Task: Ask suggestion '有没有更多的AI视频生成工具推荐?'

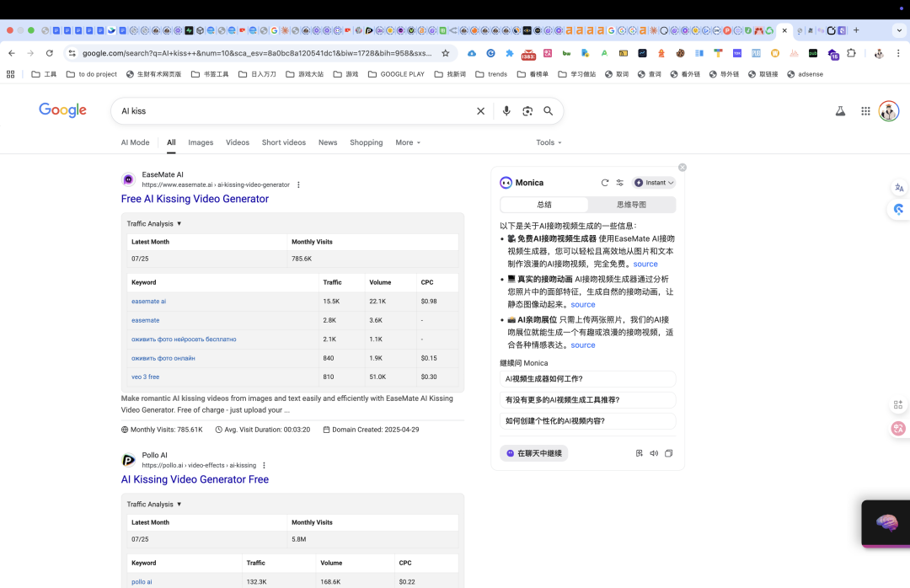Action: pos(588,400)
